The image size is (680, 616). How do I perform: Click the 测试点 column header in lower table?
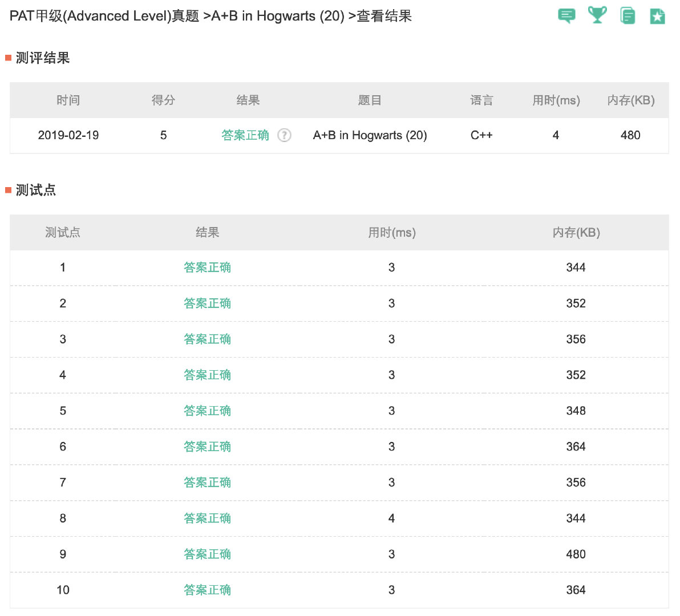tap(63, 232)
